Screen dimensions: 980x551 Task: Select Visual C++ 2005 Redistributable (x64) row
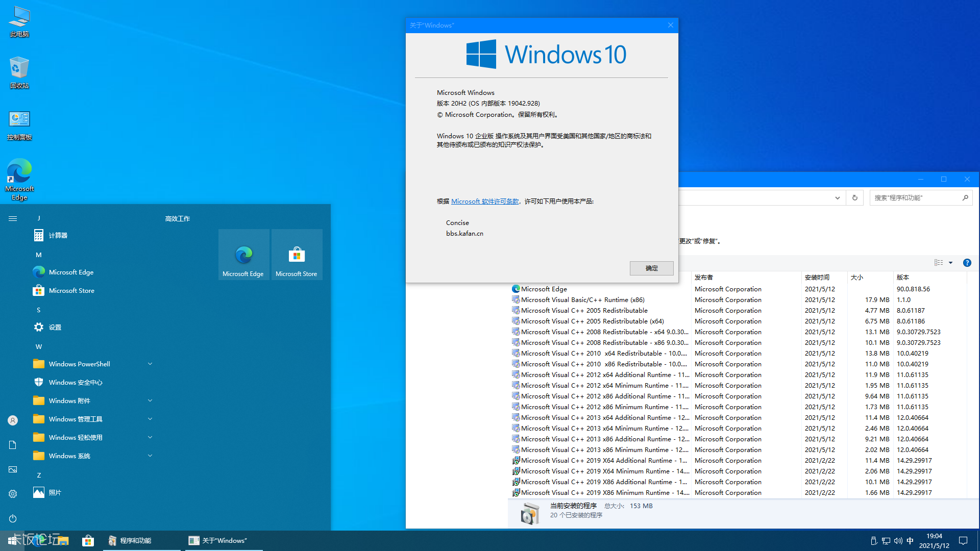click(738, 321)
